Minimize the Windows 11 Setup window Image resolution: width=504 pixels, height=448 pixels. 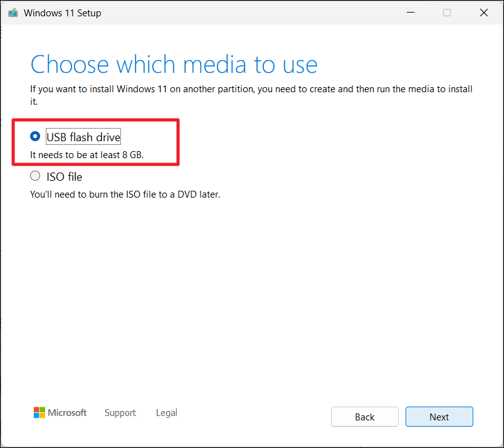(x=410, y=13)
